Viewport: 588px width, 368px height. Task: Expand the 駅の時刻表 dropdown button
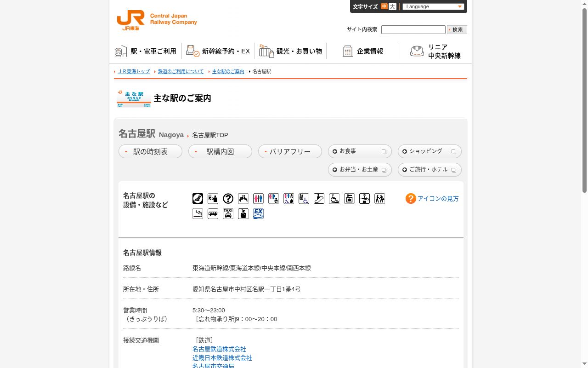[x=150, y=151]
